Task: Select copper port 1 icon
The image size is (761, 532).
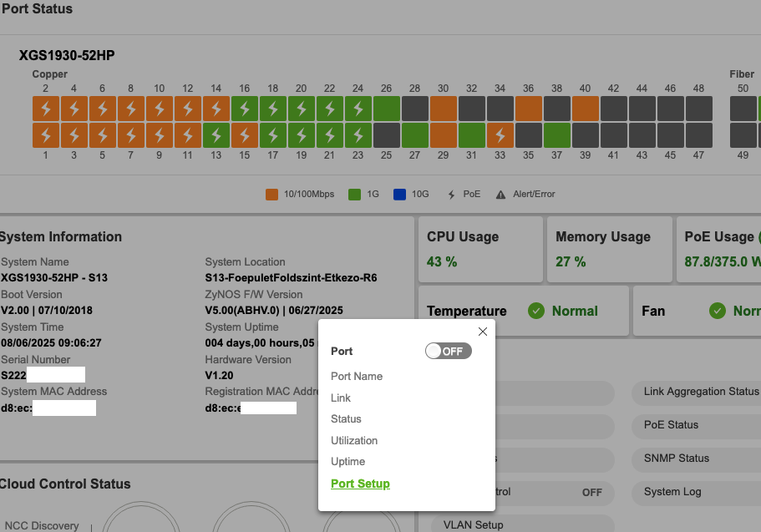Action: pyautogui.click(x=46, y=135)
